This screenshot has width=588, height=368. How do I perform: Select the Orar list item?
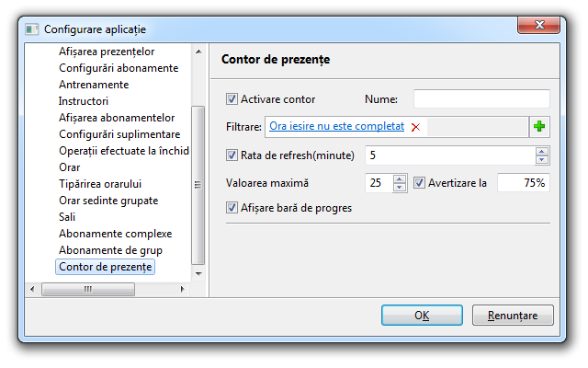point(70,167)
